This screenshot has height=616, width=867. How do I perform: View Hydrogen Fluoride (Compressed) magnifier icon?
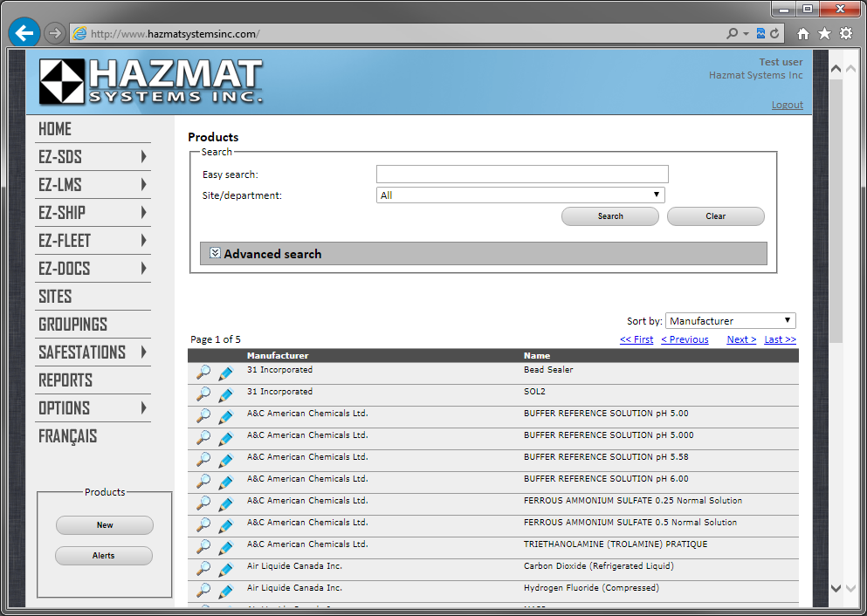[203, 591]
